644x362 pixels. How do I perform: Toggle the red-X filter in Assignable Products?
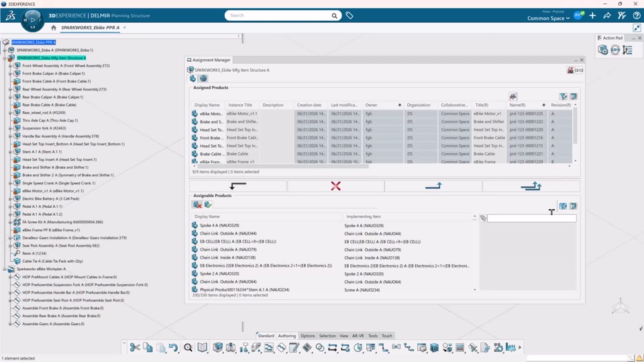[197, 204]
